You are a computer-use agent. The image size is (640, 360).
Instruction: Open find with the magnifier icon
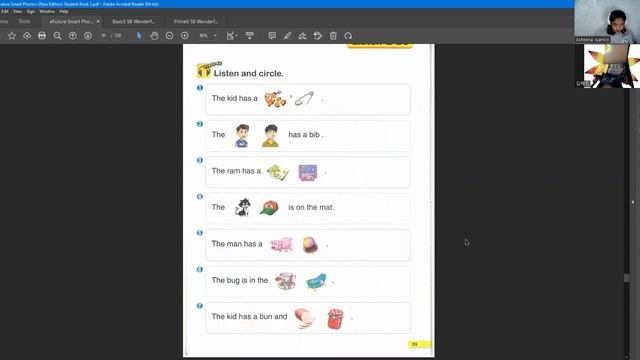tap(58, 36)
